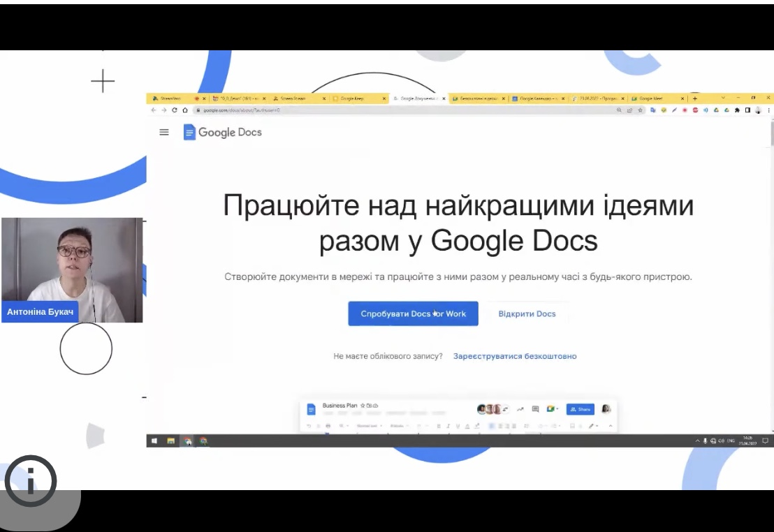
Task: Click the Відкрити Docs button
Action: [527, 314]
